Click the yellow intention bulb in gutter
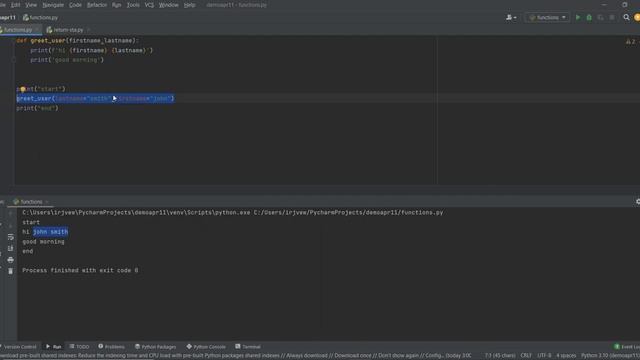The width and height of the screenshot is (640, 360). coord(22,89)
